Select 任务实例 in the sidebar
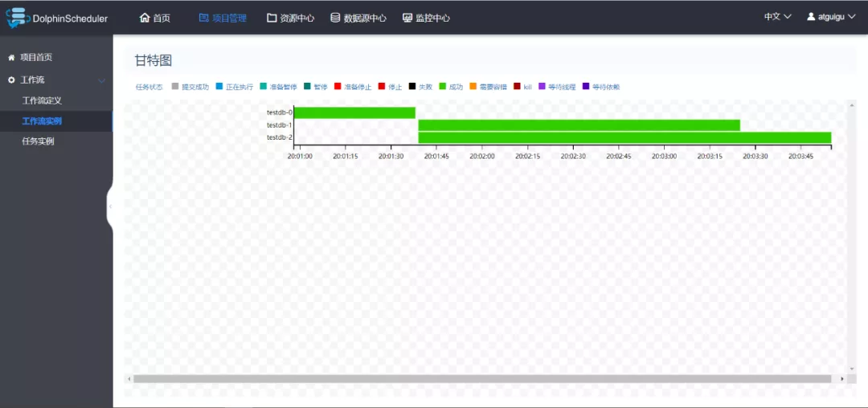Screen dimensions: 868x408 tap(38, 141)
